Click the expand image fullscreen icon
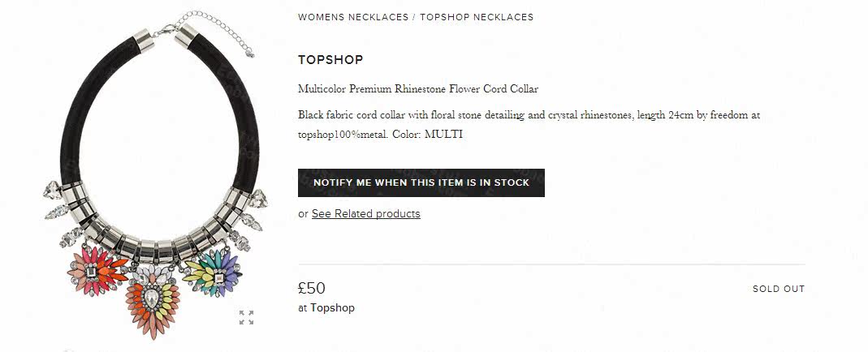 247,317
